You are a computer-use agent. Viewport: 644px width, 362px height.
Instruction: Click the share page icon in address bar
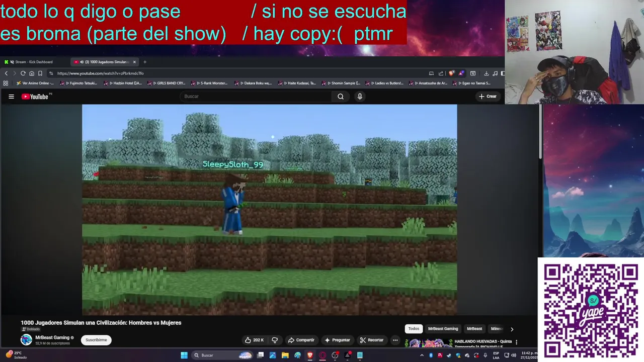click(x=441, y=73)
